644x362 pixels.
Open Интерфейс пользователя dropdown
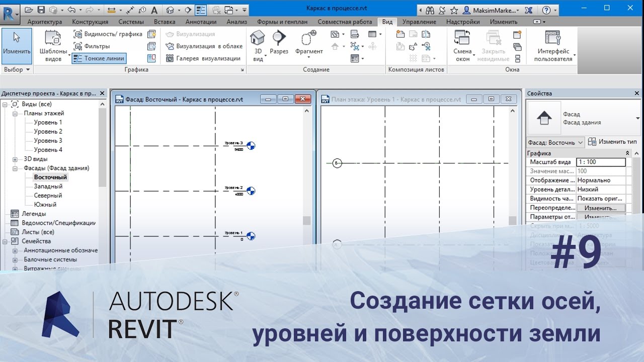(554, 45)
